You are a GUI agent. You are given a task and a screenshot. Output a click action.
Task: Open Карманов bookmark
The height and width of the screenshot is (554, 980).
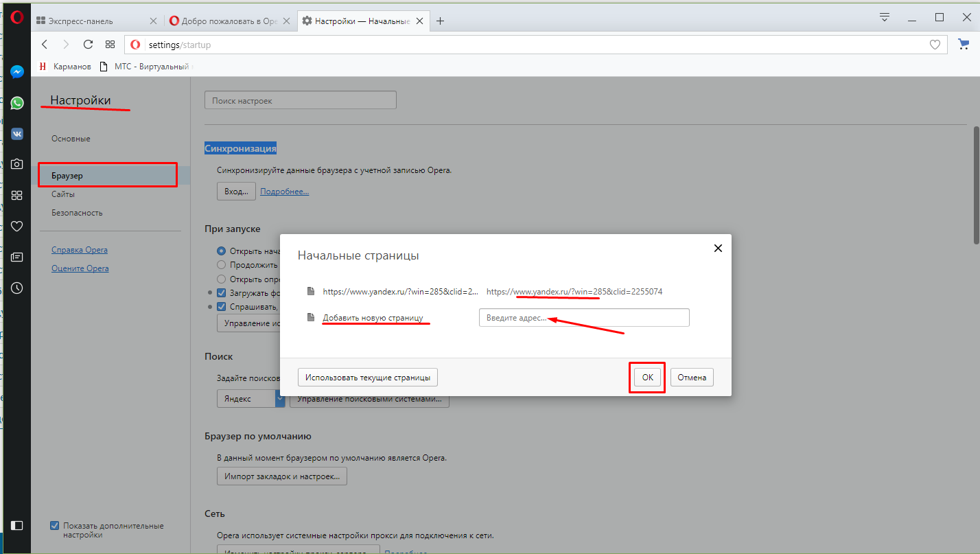[65, 67]
